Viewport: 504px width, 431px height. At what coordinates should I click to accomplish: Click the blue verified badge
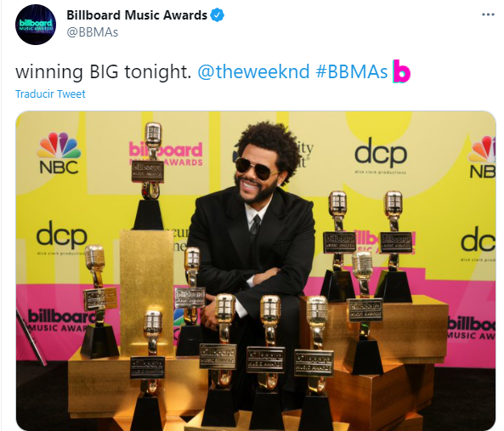pos(217,15)
